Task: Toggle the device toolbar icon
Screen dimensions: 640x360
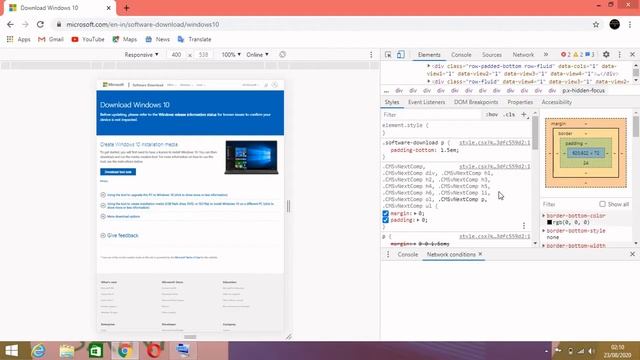Action: point(401,55)
